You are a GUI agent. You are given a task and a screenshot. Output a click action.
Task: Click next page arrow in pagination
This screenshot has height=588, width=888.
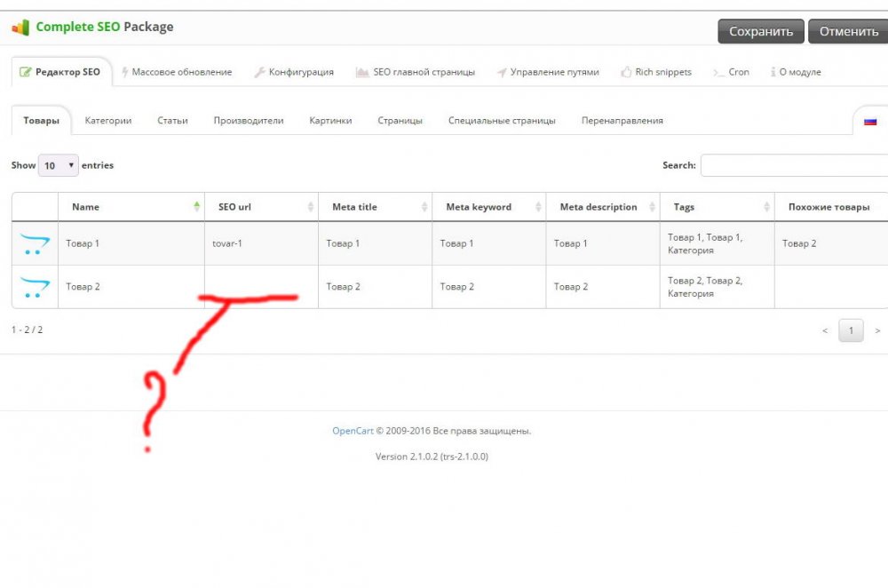[877, 330]
